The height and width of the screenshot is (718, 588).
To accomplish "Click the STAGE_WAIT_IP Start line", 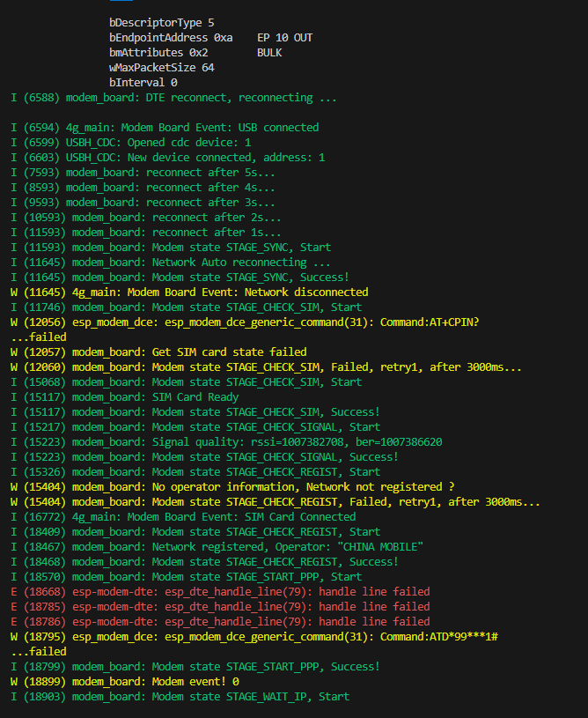I will click(180, 697).
